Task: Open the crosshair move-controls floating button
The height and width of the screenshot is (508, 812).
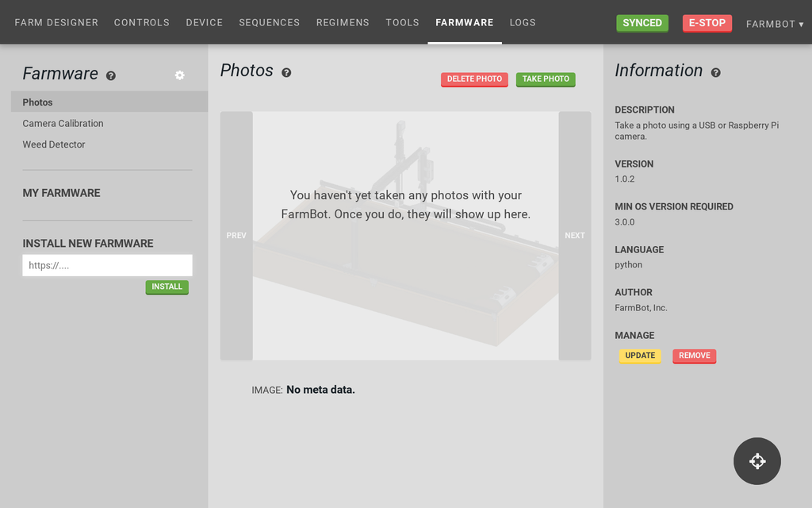Action: pyautogui.click(x=756, y=461)
